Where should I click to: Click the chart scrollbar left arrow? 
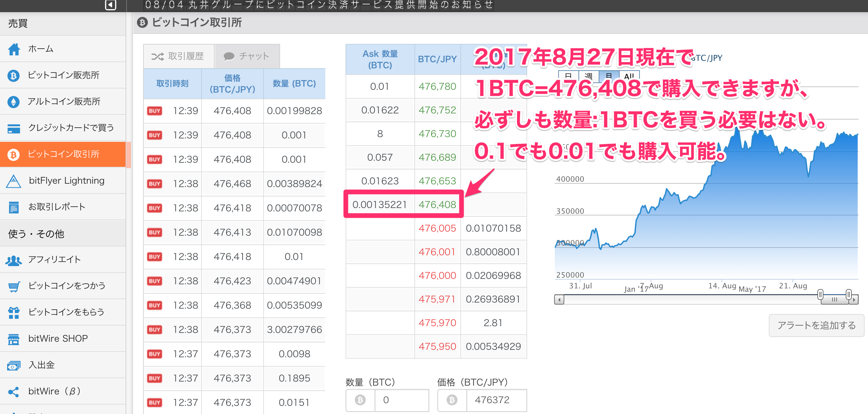pos(560,300)
